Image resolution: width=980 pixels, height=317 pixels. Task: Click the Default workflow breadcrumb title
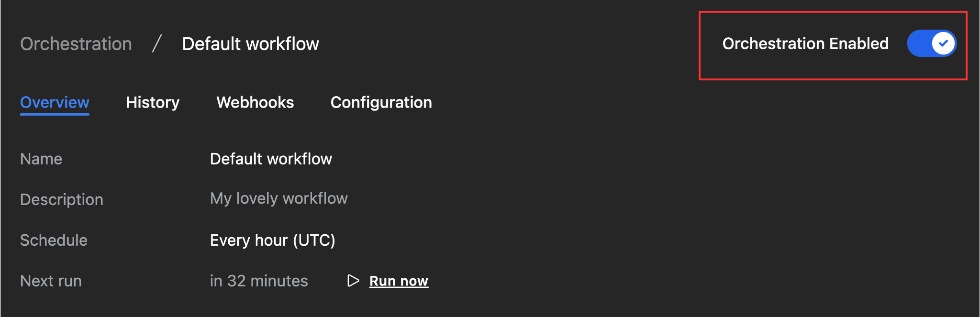tap(250, 44)
